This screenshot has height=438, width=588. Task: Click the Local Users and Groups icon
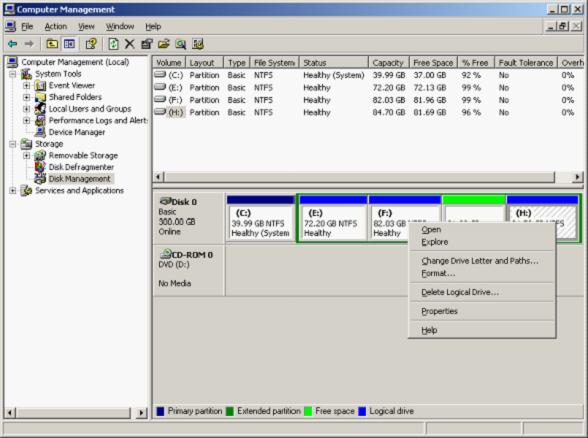(x=40, y=109)
